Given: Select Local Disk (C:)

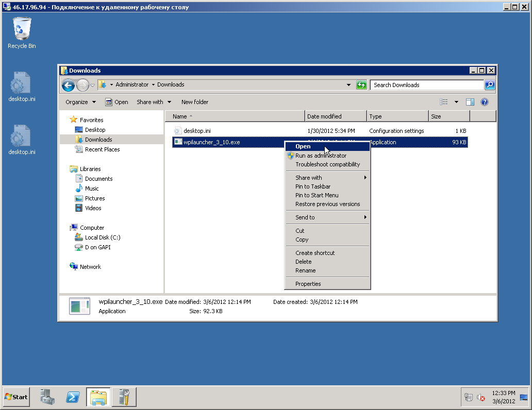Looking at the screenshot, I should pos(98,238).
